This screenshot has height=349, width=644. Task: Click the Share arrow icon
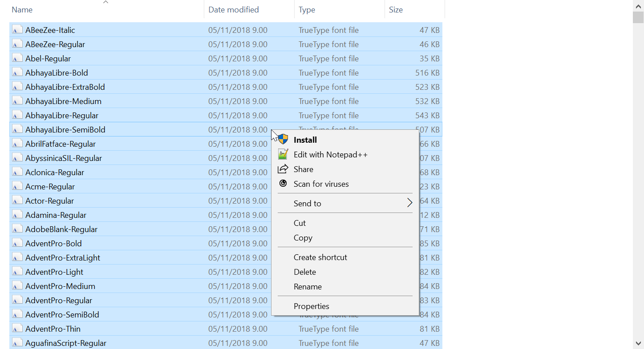(x=283, y=169)
